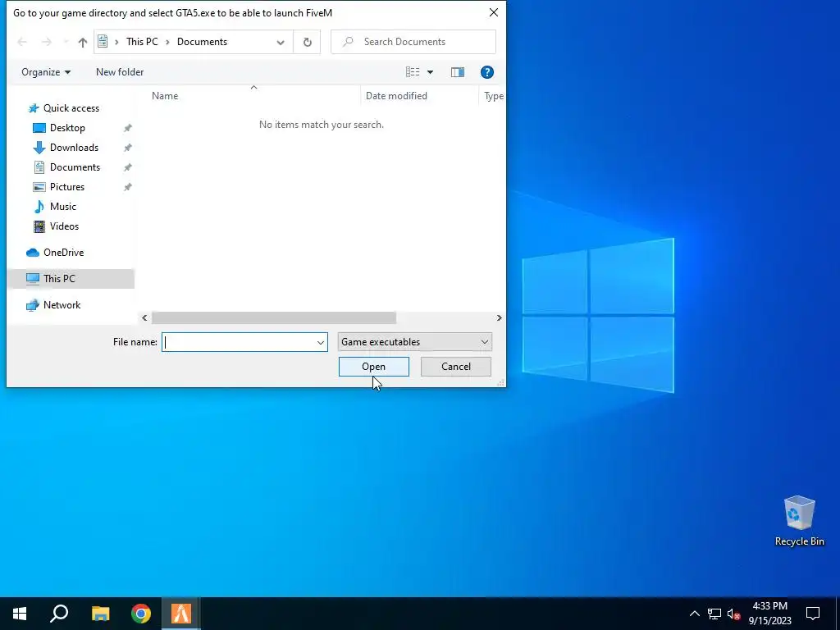The height and width of the screenshot is (630, 840).
Task: Click the horizontal scrollbar thumb
Action: [x=274, y=317]
